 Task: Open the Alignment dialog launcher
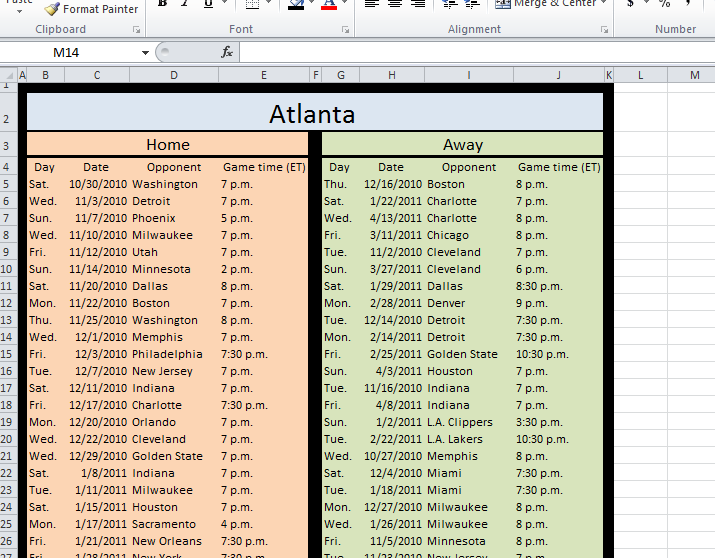point(604,30)
